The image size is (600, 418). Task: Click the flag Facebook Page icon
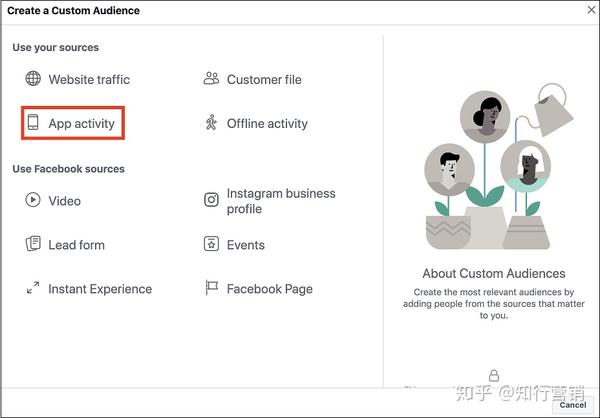coord(211,288)
